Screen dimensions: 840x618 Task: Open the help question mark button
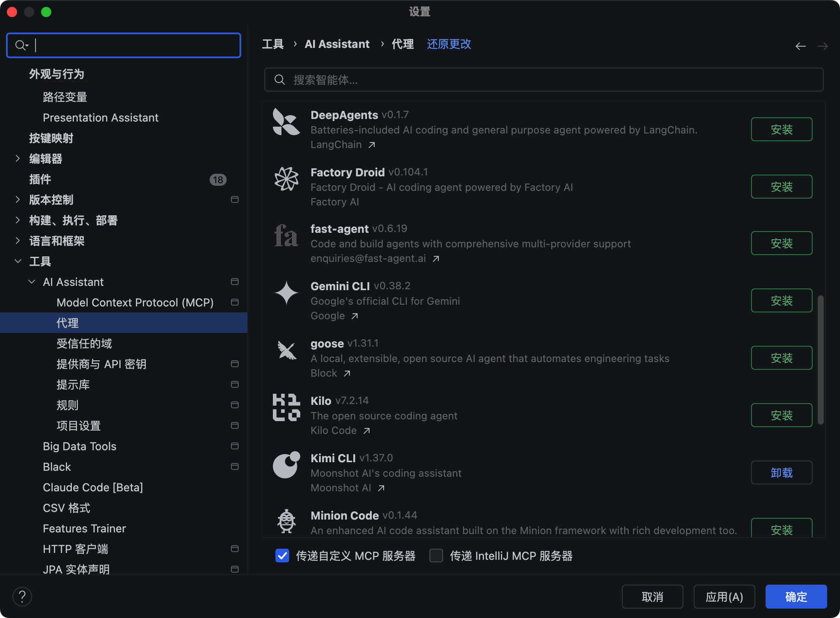(22, 597)
